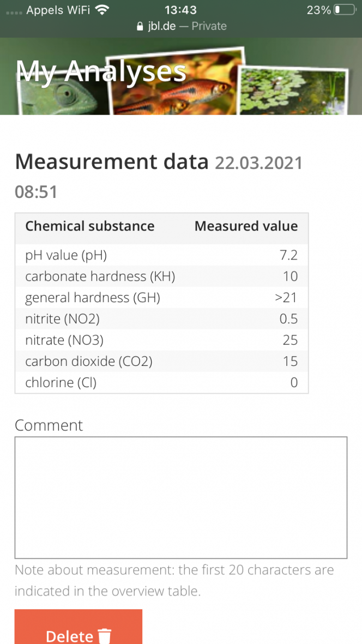Tap the trash can icon on Delete button
The height and width of the screenshot is (644, 362).
pos(105,636)
